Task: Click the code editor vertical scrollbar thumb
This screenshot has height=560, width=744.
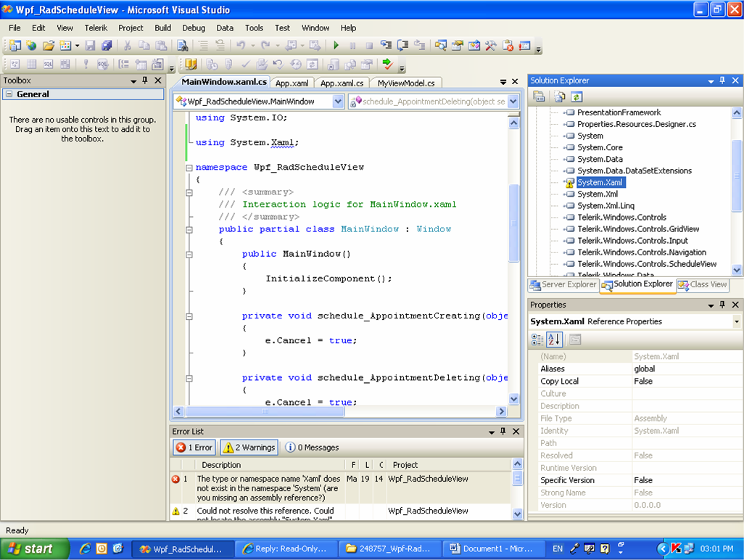Action: click(513, 223)
